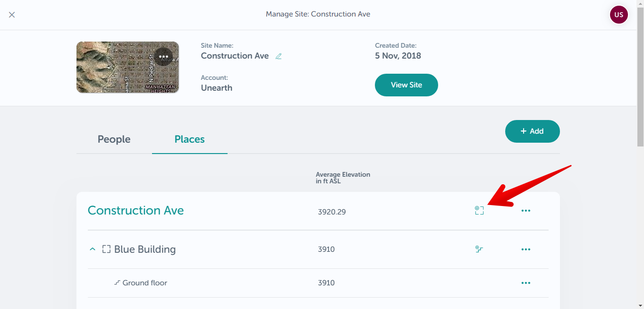This screenshot has height=309, width=644.
Task: Click the elevation value 3920.29
Action: (332, 212)
